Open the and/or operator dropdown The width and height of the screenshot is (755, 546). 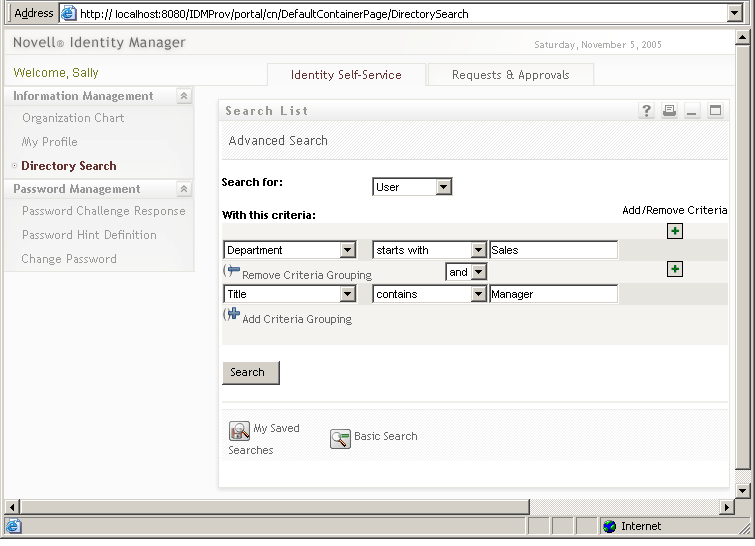[478, 272]
